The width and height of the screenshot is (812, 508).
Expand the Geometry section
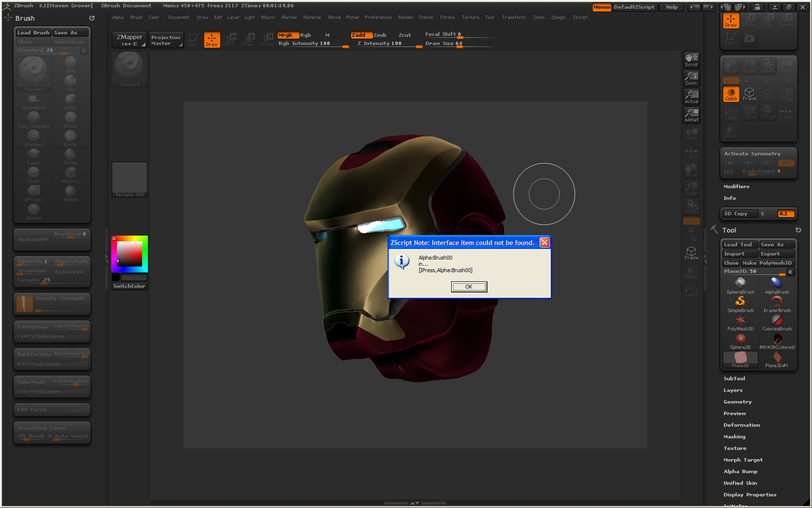[737, 402]
